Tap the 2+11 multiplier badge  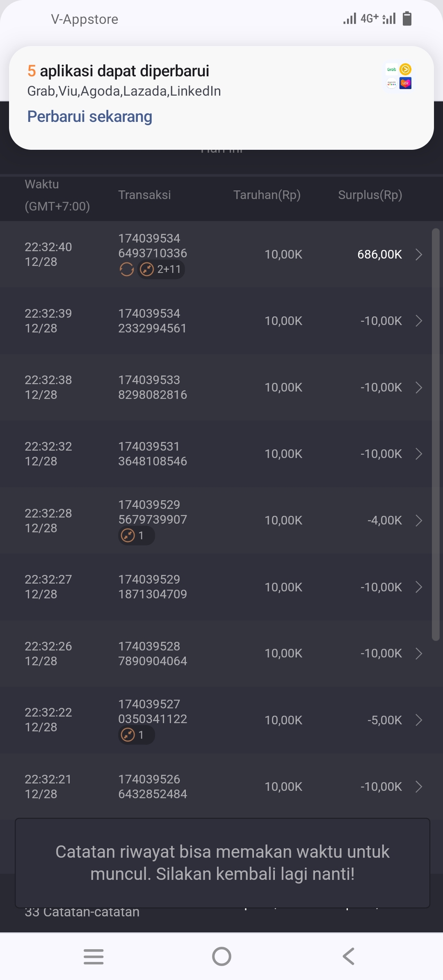(x=161, y=270)
